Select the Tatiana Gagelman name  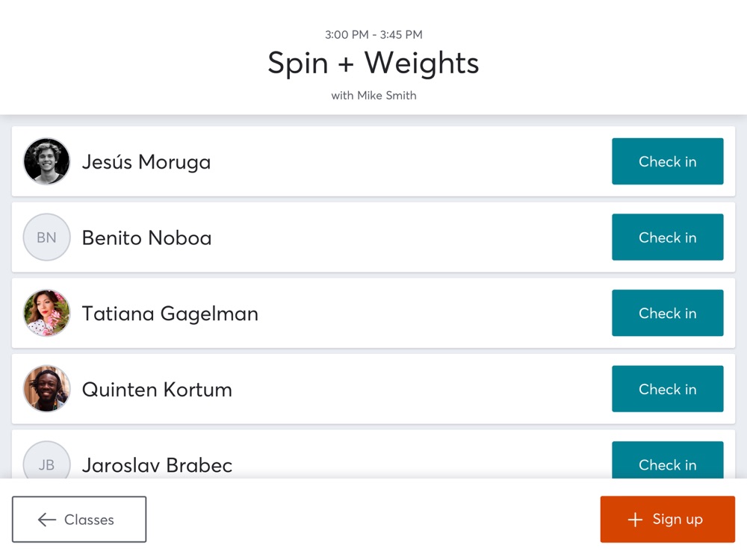[x=170, y=314]
